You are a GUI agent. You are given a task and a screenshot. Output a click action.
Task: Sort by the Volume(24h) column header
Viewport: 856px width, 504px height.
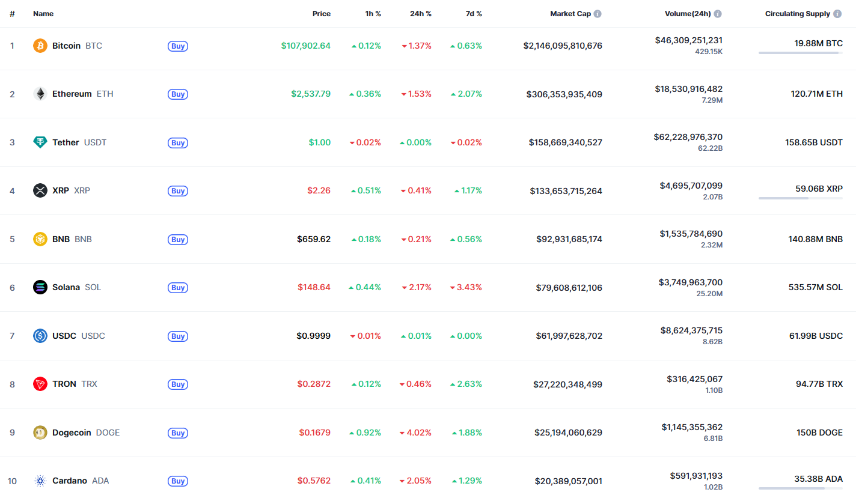pyautogui.click(x=688, y=14)
